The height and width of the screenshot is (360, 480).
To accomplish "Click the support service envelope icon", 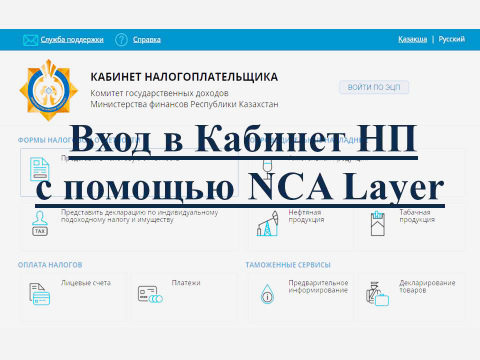I will coord(30,40).
